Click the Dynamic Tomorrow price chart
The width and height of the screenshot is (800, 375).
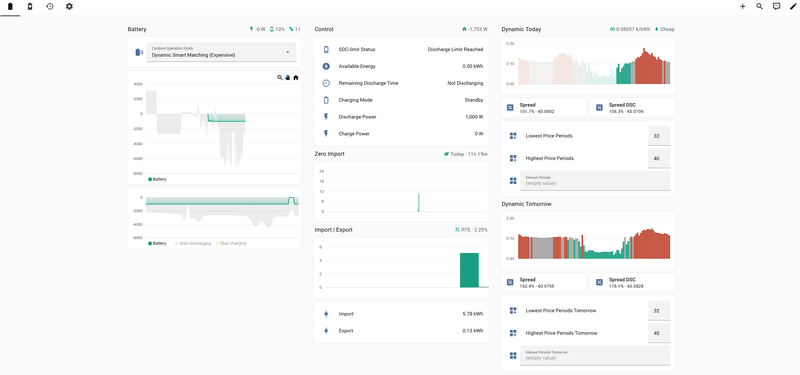(x=588, y=240)
